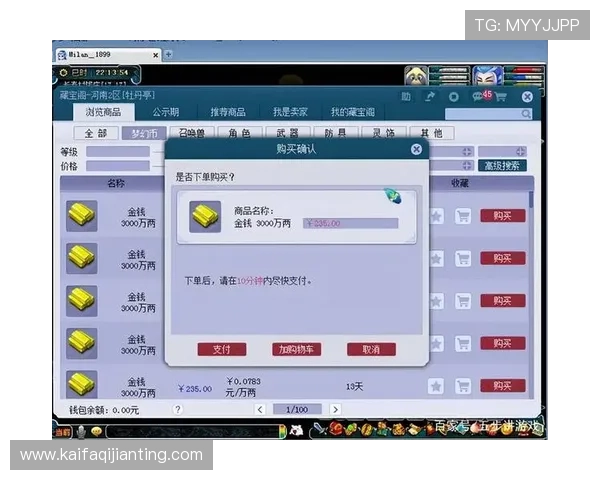Click ¥0.0783 元/万两 unit price text
Image resolution: width=600 pixels, height=480 pixels.
click(243, 387)
